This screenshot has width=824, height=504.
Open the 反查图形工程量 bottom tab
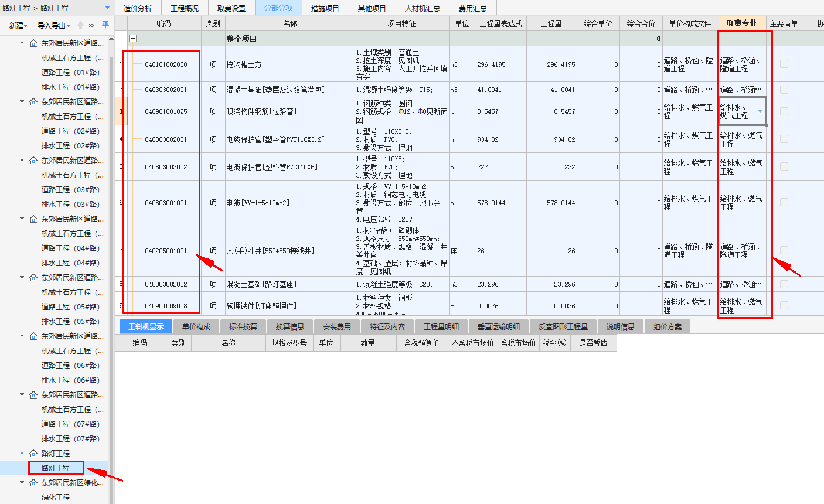coord(563,326)
